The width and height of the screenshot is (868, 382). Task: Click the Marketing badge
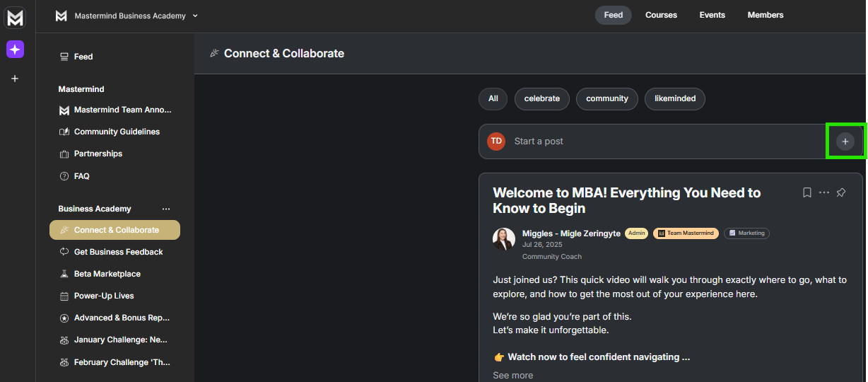[x=746, y=233]
